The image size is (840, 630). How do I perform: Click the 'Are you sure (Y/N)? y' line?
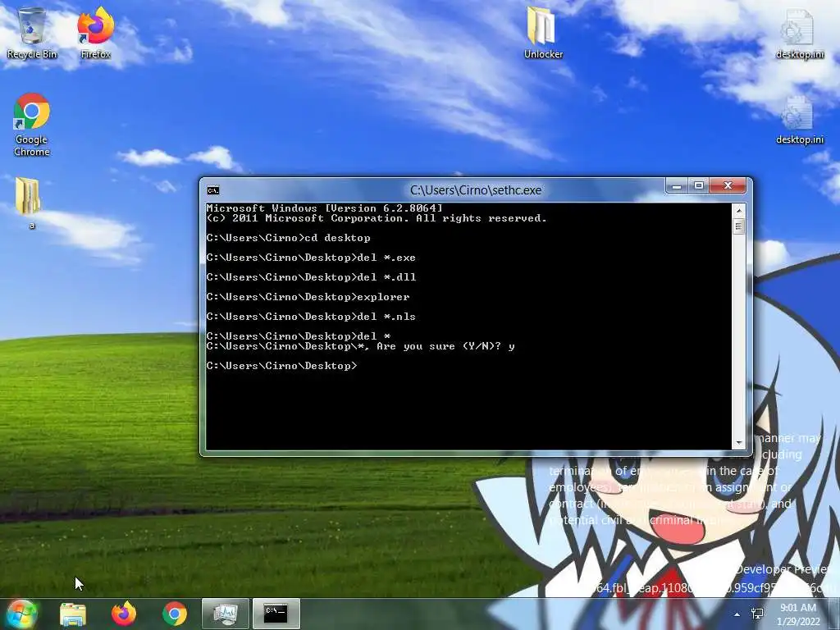point(360,347)
